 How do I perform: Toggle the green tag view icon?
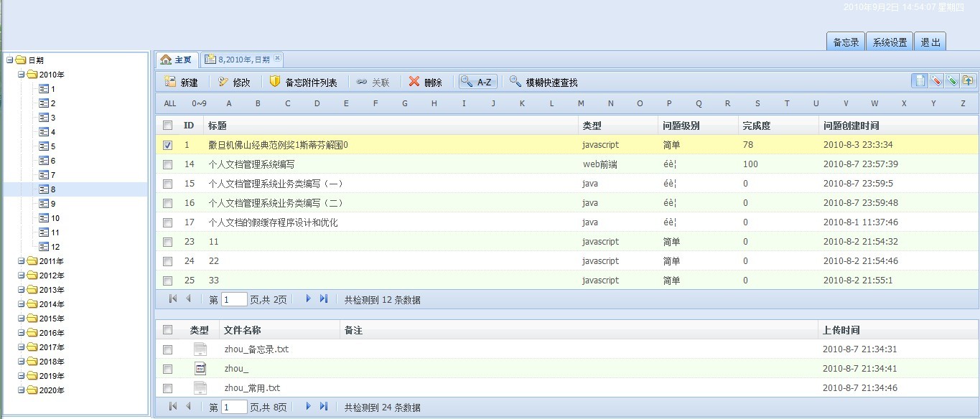point(951,80)
